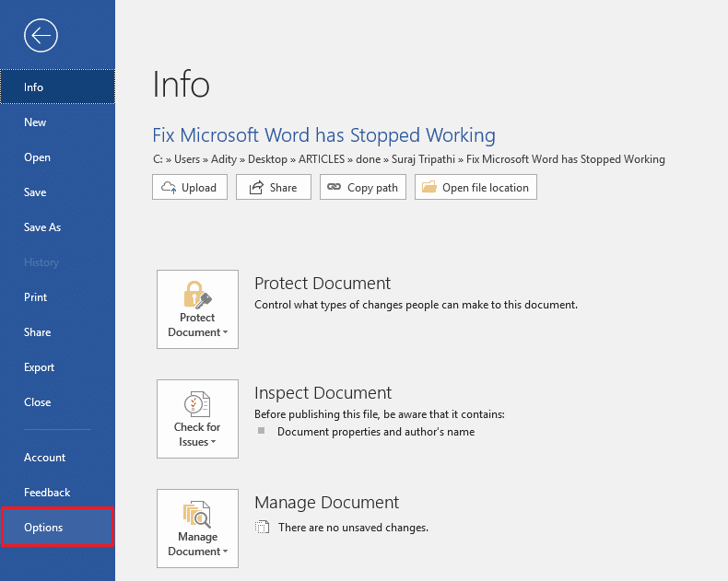Image resolution: width=728 pixels, height=581 pixels.
Task: Click the Manage Document magnifier icon
Action: click(x=197, y=513)
